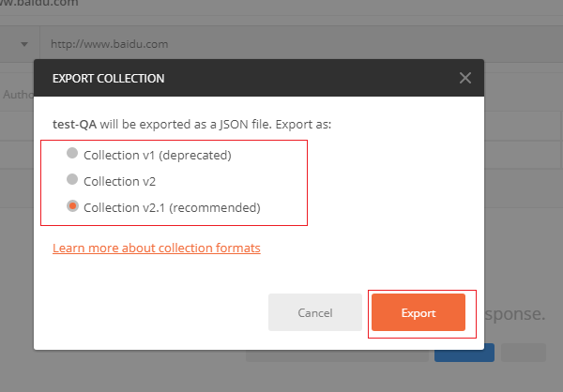Select the Collection v1 (deprecated) radio button
Screen dimensions: 563x392
click(x=71, y=155)
